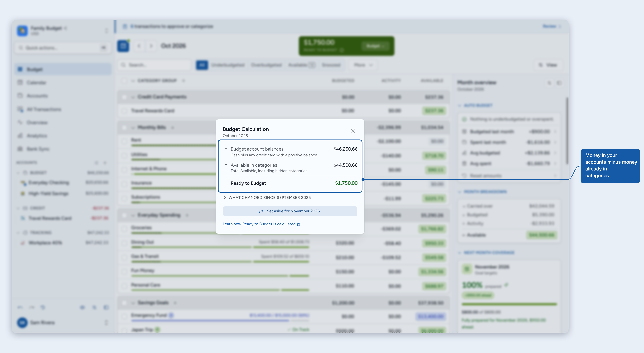Open the View options button
The width and height of the screenshot is (644, 353).
pyautogui.click(x=548, y=65)
